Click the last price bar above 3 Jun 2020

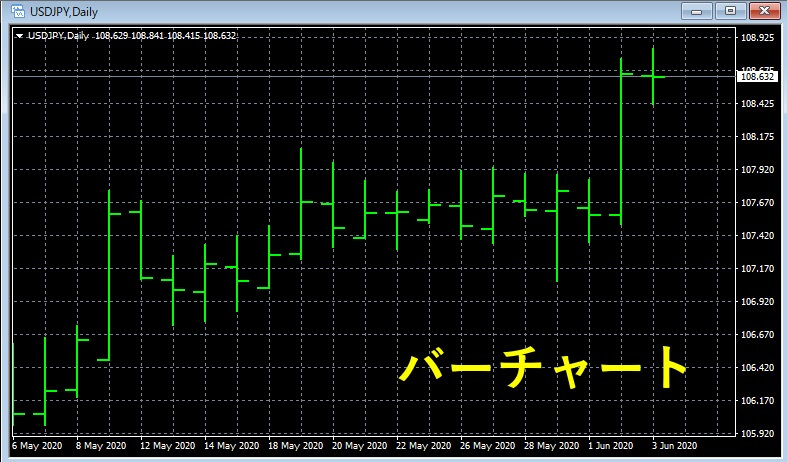653,75
